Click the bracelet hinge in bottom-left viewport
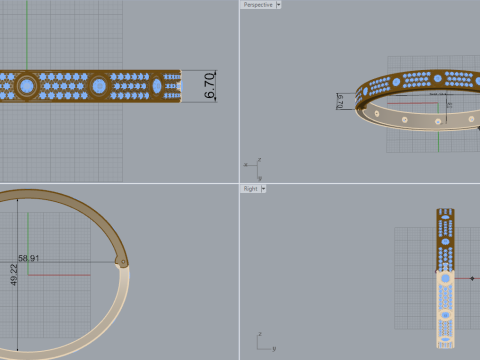Screen dimensions: 480x360 click(x=122, y=262)
